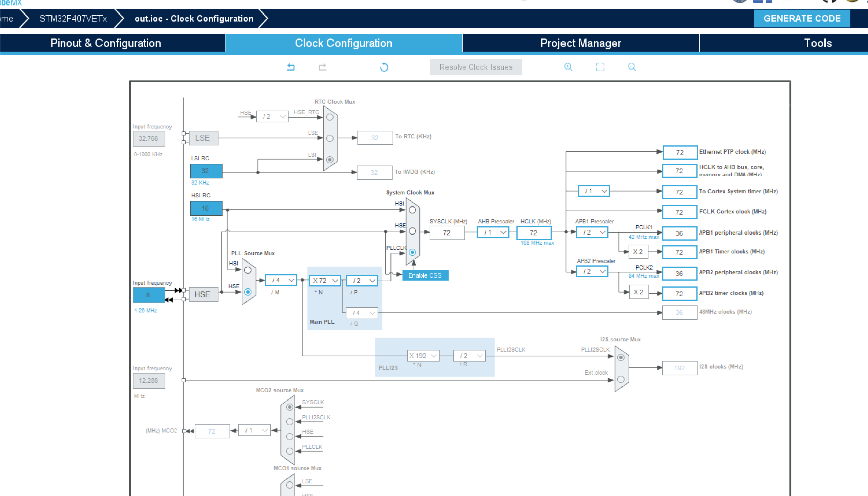Click the GENERATE CODE button
This screenshot has width=868, height=496.
pos(802,19)
